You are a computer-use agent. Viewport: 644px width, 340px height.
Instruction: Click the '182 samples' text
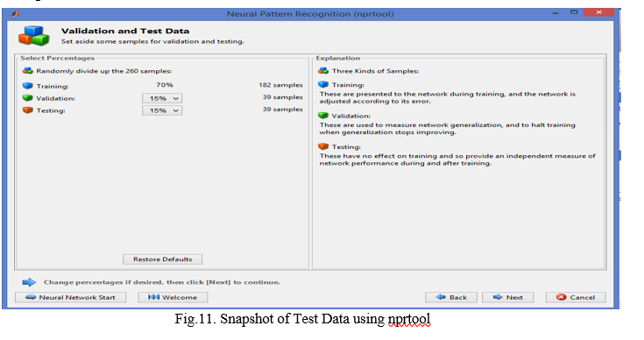click(280, 85)
